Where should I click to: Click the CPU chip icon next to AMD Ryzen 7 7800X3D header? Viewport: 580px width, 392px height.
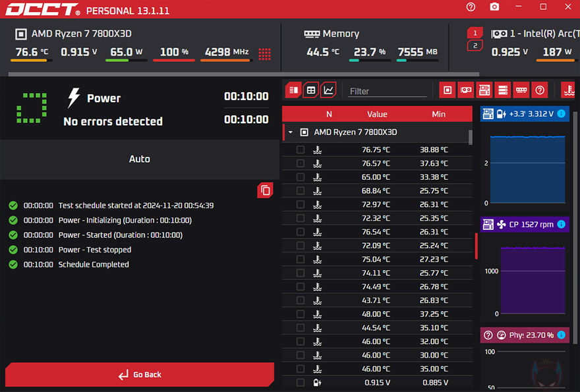point(21,34)
